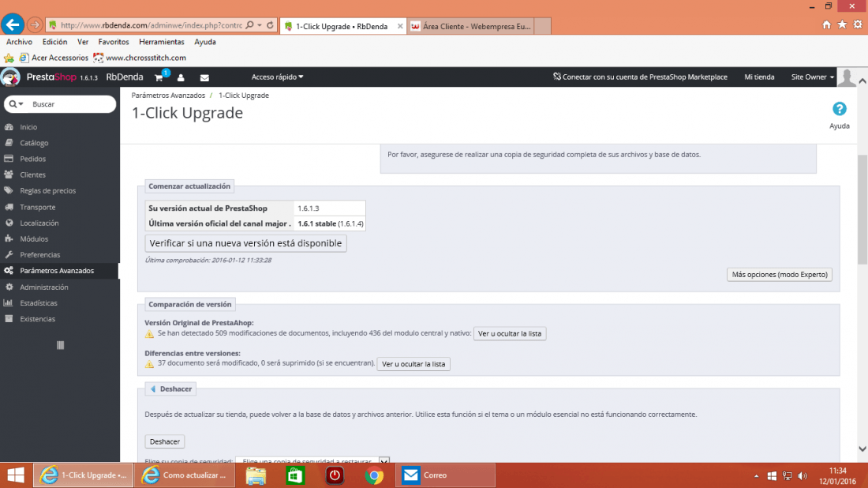Screen dimensions: 868x488
Task: Click Verificar si una nueva versión está disponible
Action: (245, 243)
